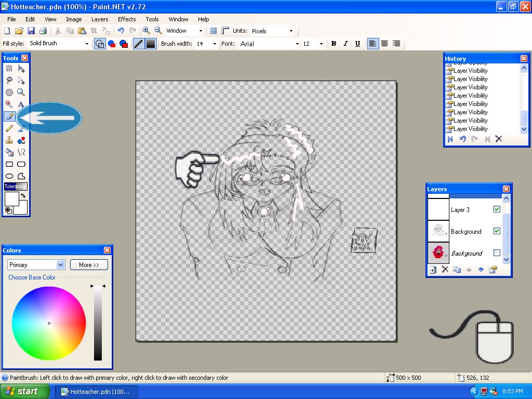
Task: Center-align the text
Action: click(384, 44)
